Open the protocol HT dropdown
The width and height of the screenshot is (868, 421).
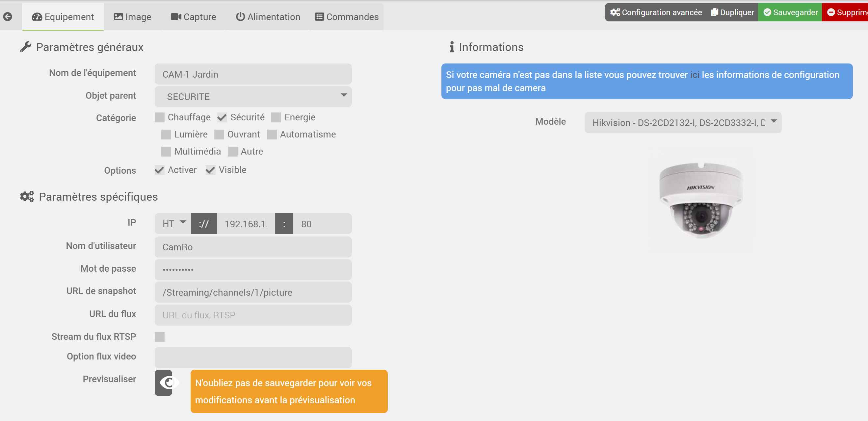[x=173, y=224]
